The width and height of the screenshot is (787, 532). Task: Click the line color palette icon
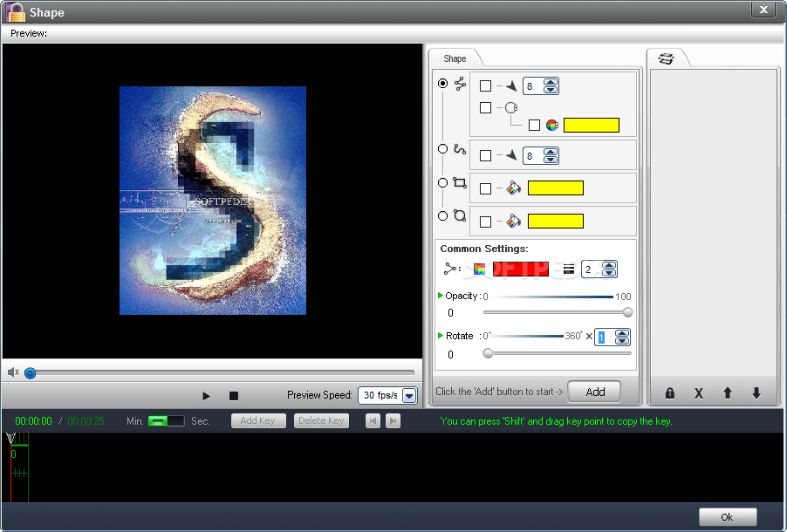coord(479,269)
